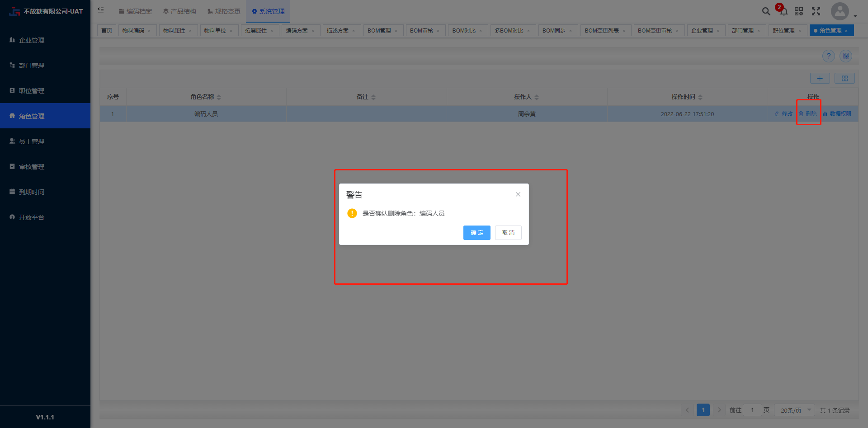The width and height of the screenshot is (868, 428).
Task: Click previous page arrow in pagination
Action: tap(687, 410)
